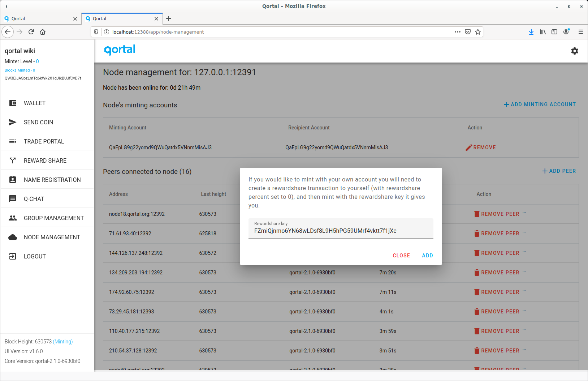Screen dimensions: 588x381
Task: Remove peer 210.54.37.128:12392
Action: [x=497, y=351]
